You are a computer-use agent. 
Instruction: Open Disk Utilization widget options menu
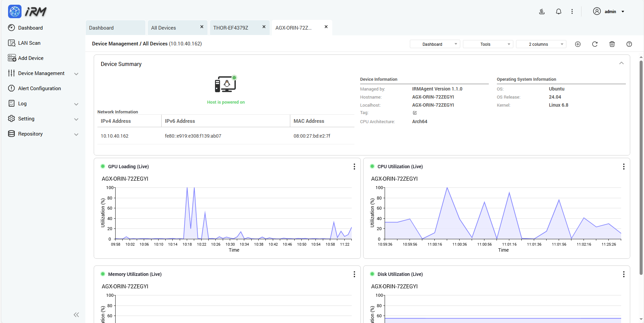[624, 274]
